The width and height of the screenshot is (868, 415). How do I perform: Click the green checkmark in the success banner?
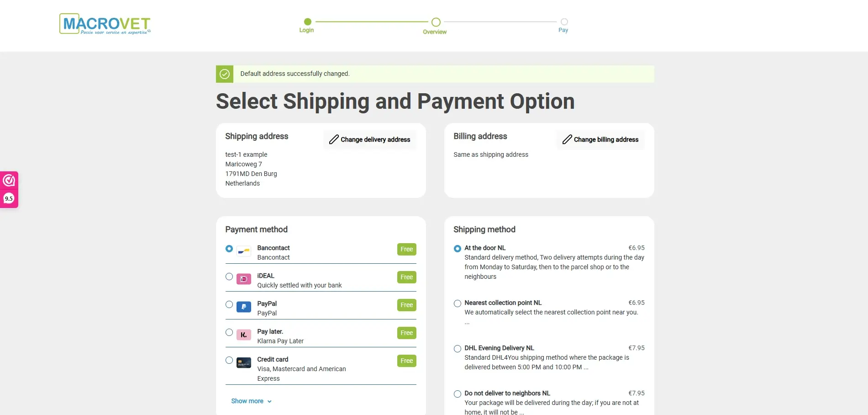click(224, 74)
